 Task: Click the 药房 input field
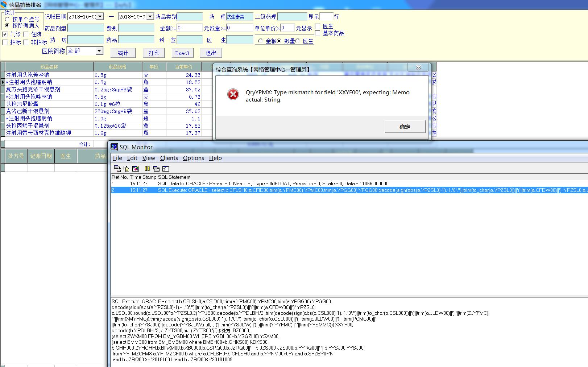click(86, 40)
